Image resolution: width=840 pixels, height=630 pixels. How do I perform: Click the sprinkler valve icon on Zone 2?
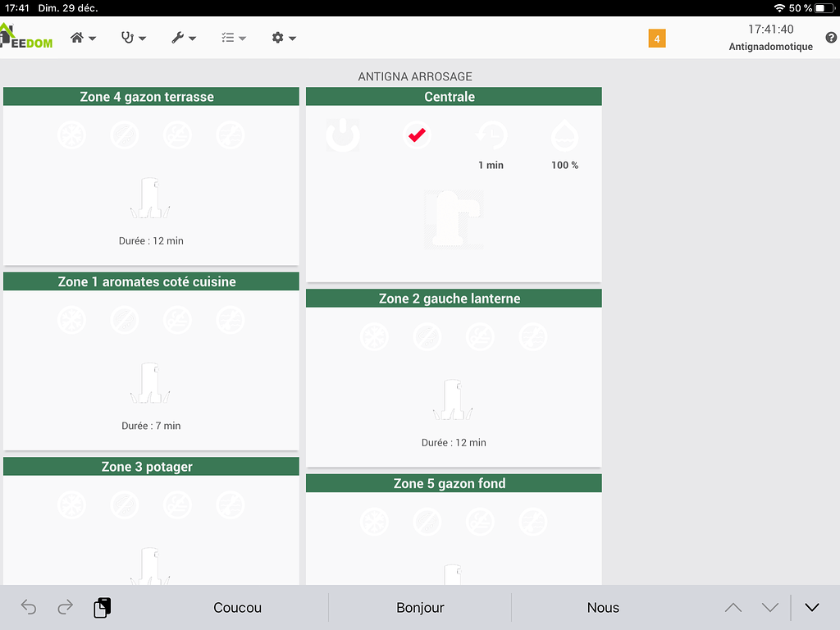[453, 399]
